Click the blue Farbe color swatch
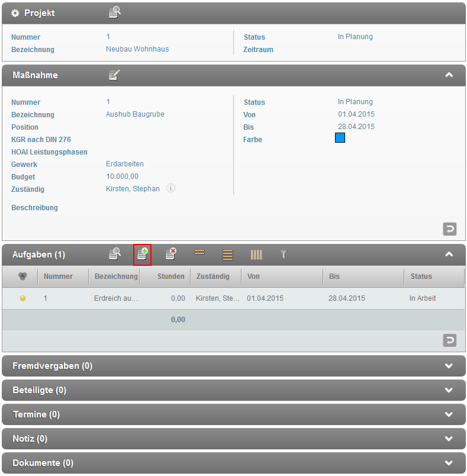The height and width of the screenshot is (476, 467). [x=340, y=139]
